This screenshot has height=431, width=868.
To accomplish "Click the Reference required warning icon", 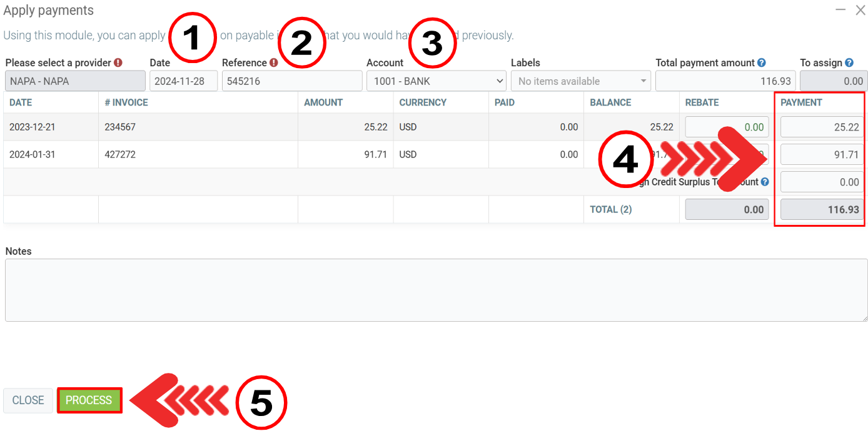I will (273, 62).
